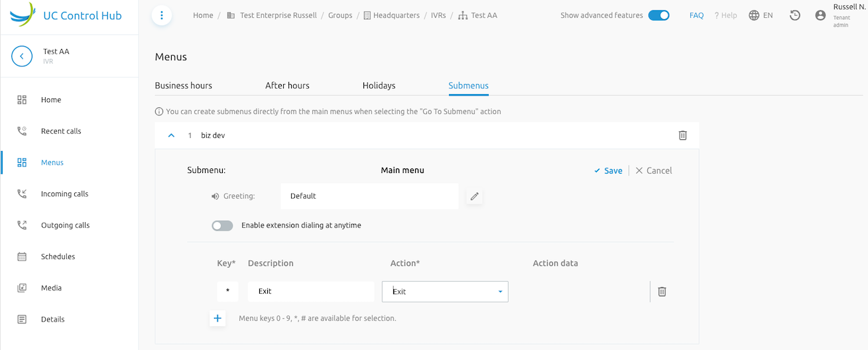Open Outgoing calls in the sidebar
This screenshot has width=868, height=350.
pos(65,225)
